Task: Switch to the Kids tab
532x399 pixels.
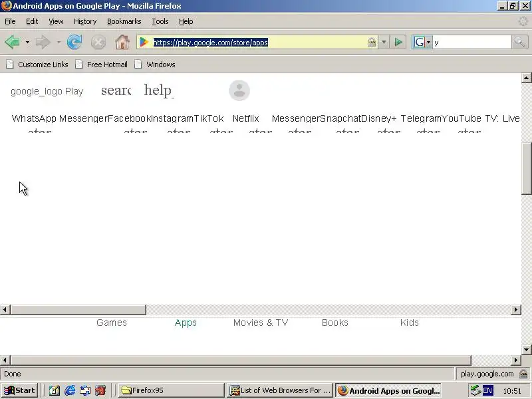Action: [410, 323]
